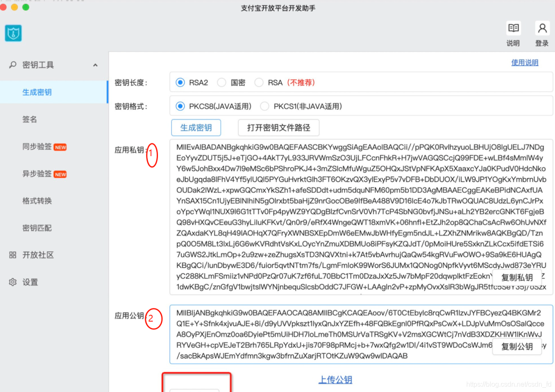The height and width of the screenshot is (392, 555).
Task: Click 打开密钥文件路径 button
Action: (279, 127)
